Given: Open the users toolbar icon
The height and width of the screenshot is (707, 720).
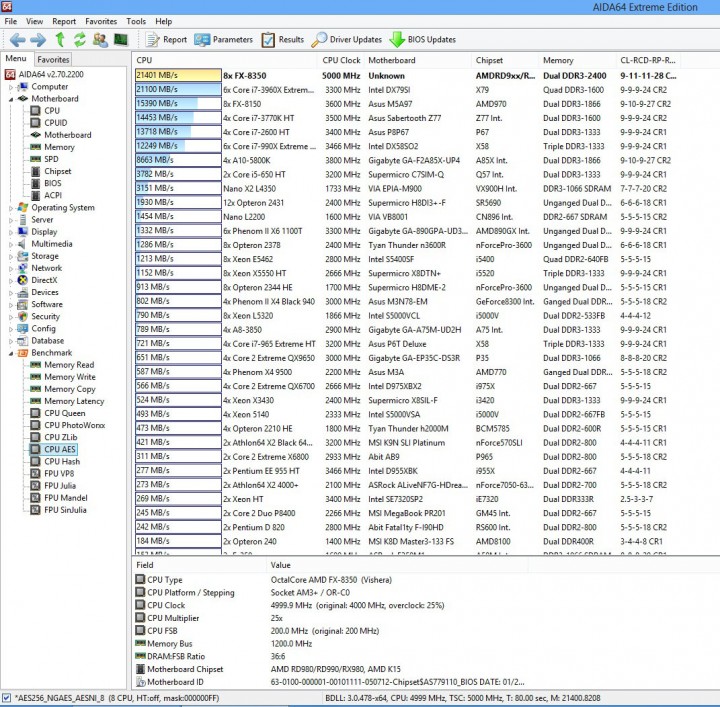Looking at the screenshot, I should (x=100, y=40).
